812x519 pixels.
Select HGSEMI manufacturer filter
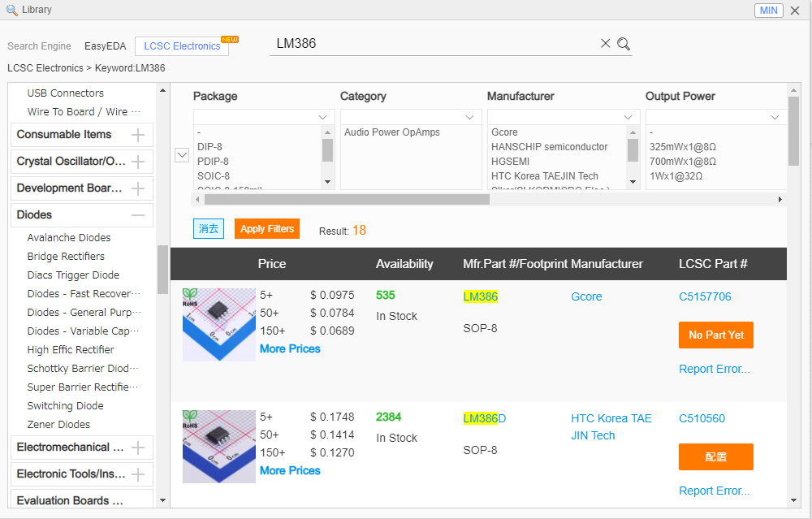(510, 162)
